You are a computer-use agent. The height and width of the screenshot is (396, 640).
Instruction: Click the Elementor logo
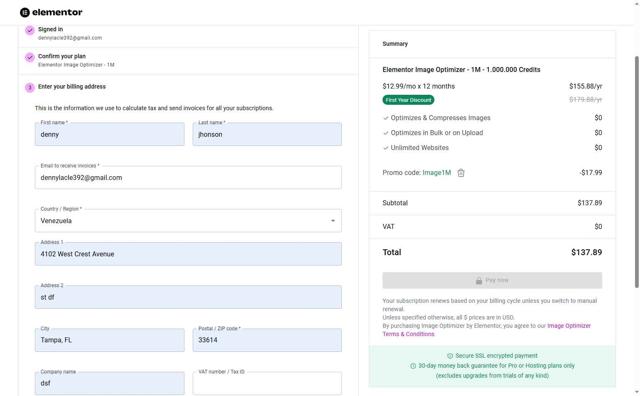(x=51, y=12)
